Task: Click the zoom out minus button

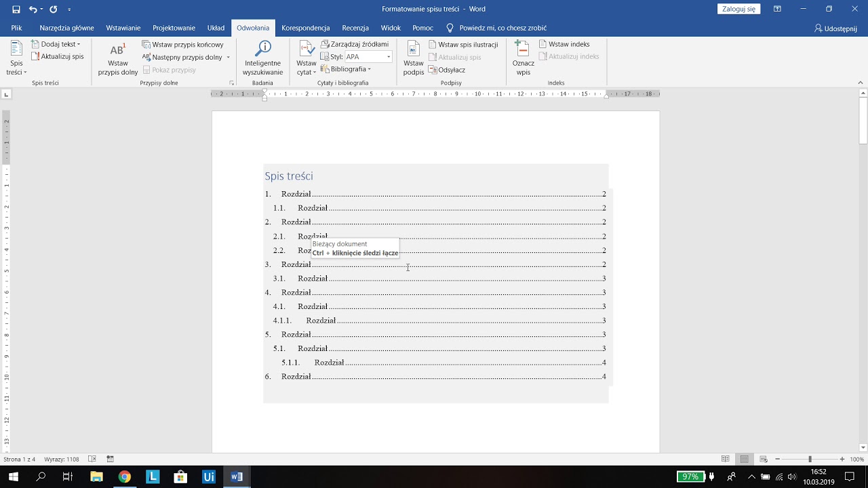Action: (778, 460)
